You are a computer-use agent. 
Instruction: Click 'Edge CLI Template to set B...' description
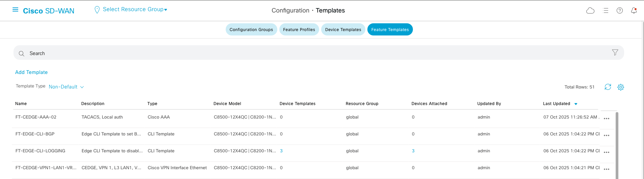tap(111, 134)
